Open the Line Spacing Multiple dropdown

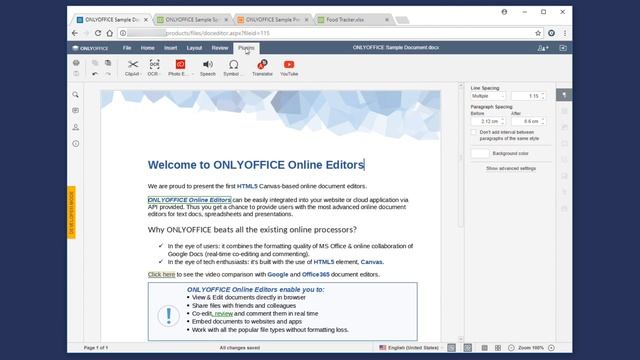[x=488, y=96]
